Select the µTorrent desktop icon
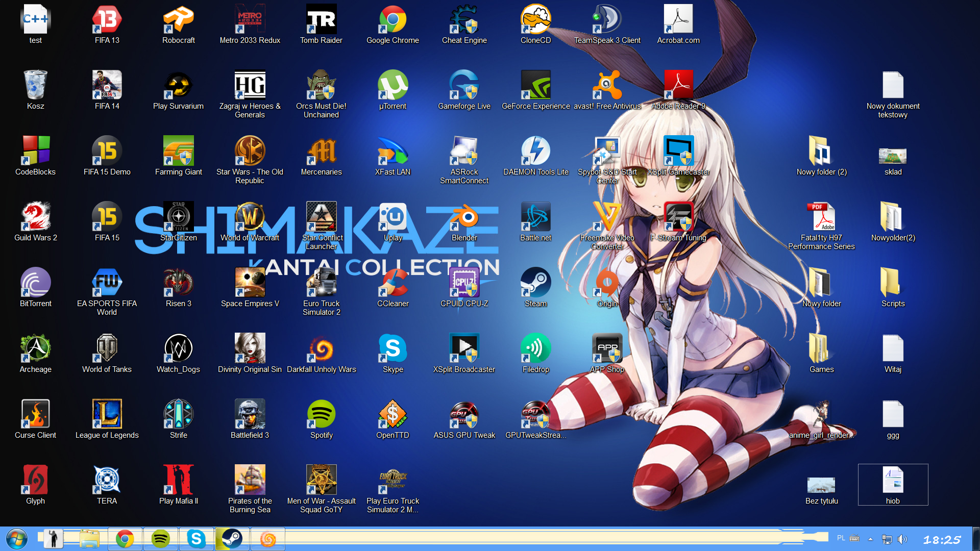 tap(393, 90)
